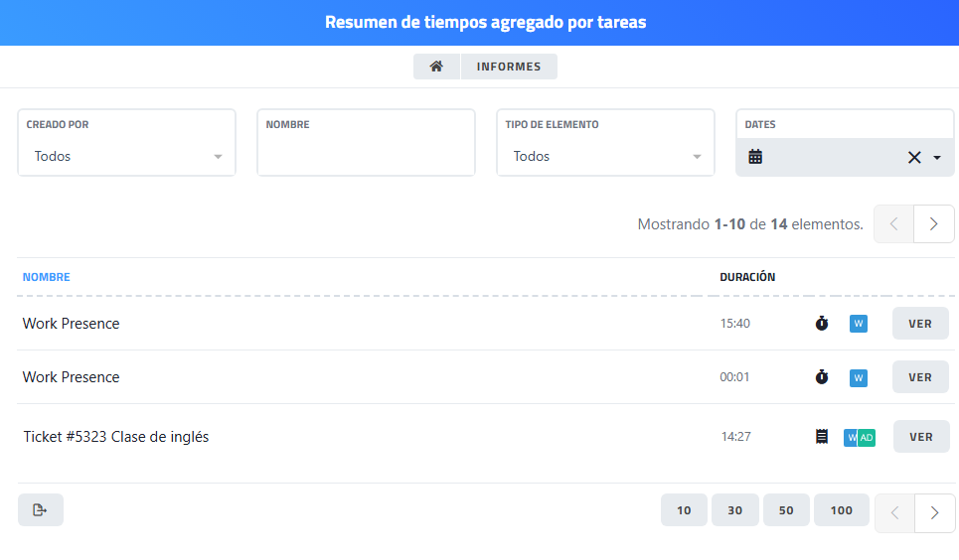
Task: Click the Nombre text input field
Action: (x=366, y=156)
